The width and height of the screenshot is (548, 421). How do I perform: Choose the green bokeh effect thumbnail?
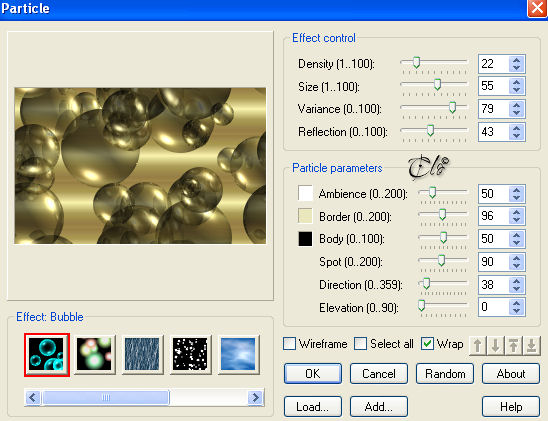(x=94, y=355)
